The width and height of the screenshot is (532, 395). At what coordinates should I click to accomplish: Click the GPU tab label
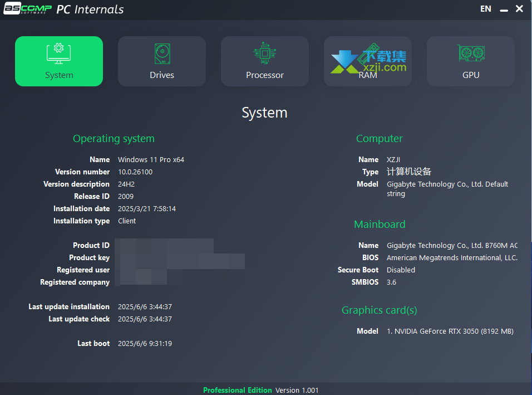[x=471, y=75]
